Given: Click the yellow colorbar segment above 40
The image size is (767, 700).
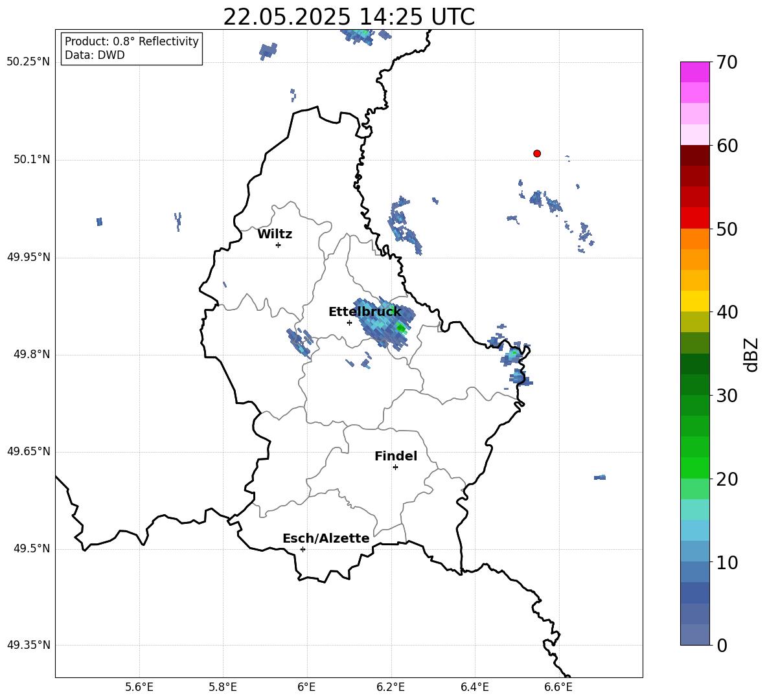Looking at the screenshot, I should 695,301.
